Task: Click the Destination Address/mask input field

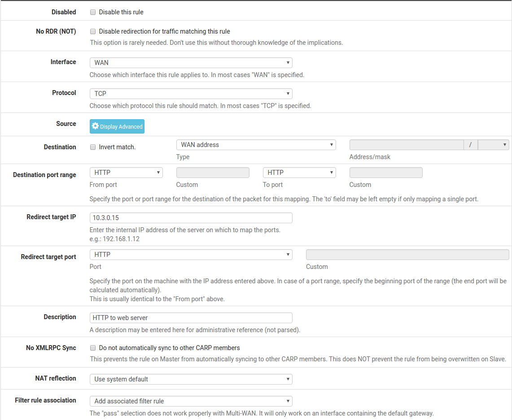Action: coord(406,145)
